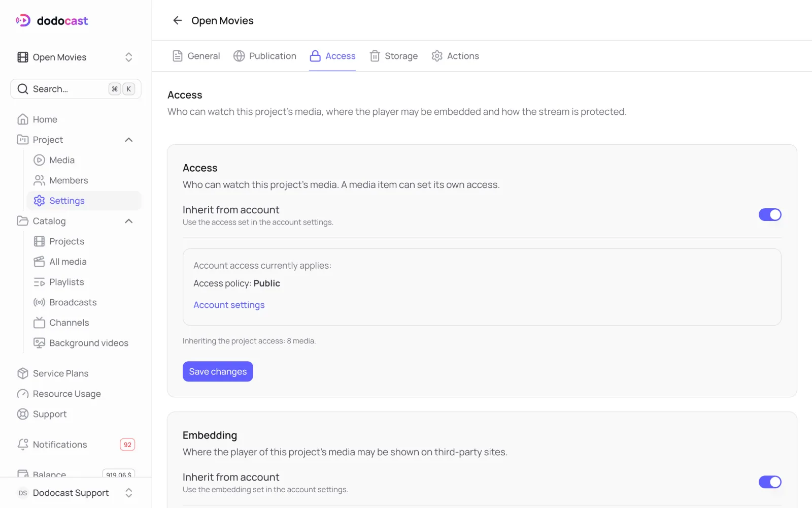The height and width of the screenshot is (508, 812).
Task: Switch to the General tab
Action: pos(196,56)
